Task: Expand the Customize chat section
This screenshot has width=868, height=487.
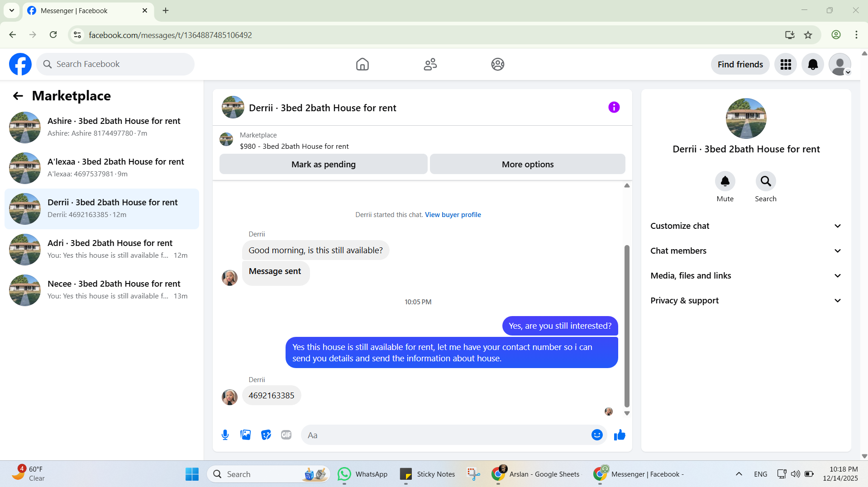Action: click(x=746, y=226)
